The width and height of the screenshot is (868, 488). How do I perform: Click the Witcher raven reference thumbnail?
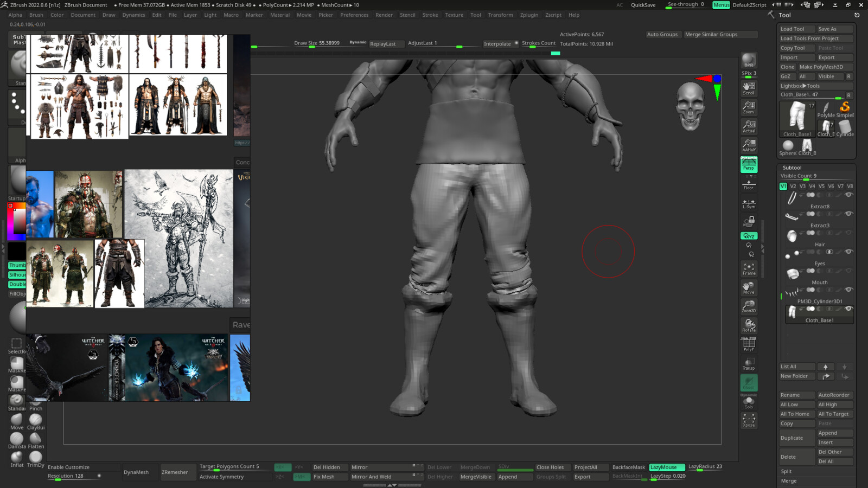click(x=68, y=368)
